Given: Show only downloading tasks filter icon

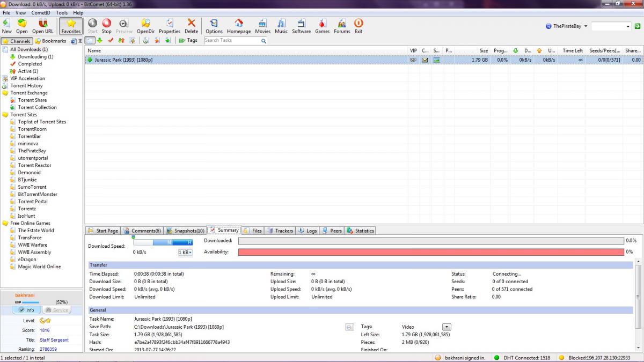Looking at the screenshot, I should 100,40.
